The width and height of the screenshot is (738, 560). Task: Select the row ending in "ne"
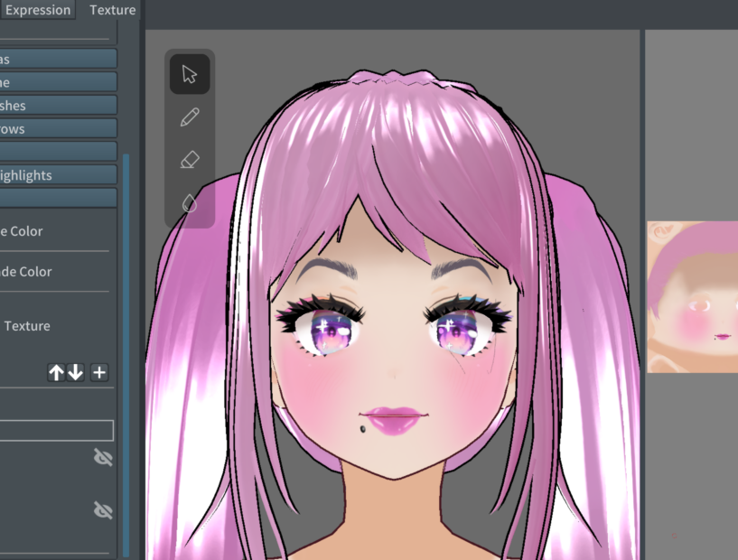point(59,82)
